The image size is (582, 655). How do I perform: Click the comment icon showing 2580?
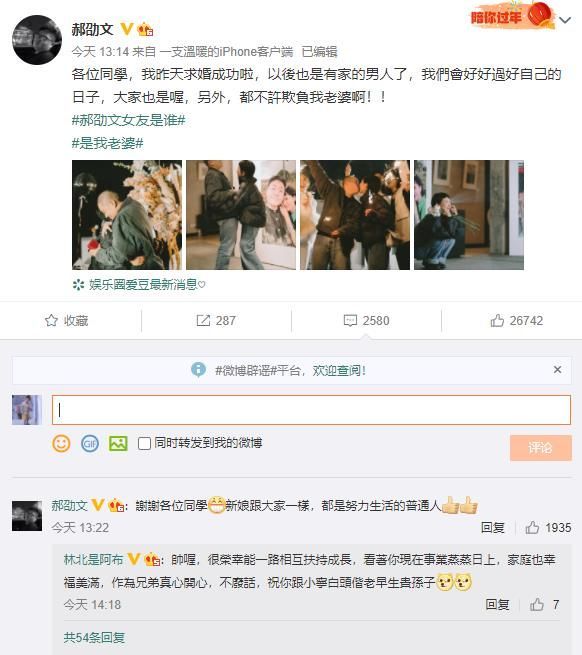click(x=350, y=320)
